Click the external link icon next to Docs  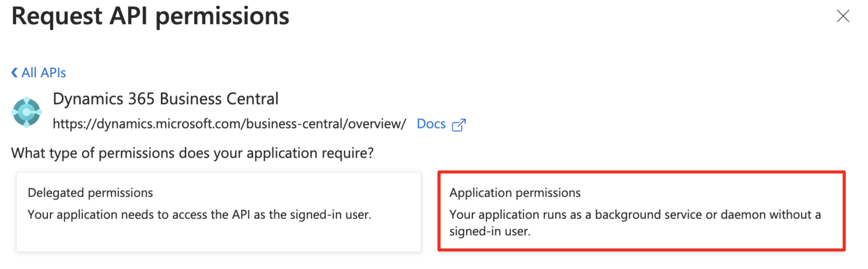click(x=458, y=125)
